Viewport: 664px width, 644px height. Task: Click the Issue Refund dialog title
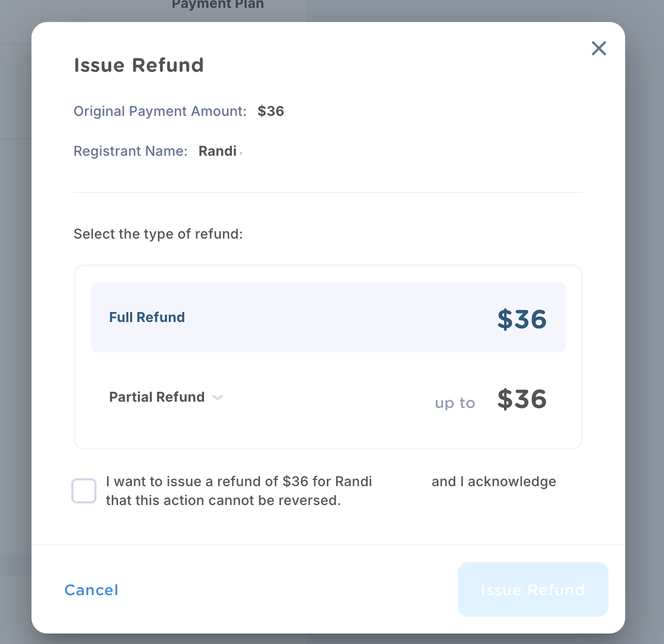139,65
